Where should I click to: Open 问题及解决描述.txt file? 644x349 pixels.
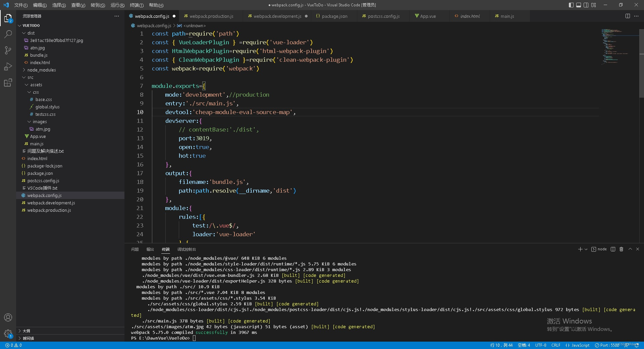pyautogui.click(x=70, y=151)
